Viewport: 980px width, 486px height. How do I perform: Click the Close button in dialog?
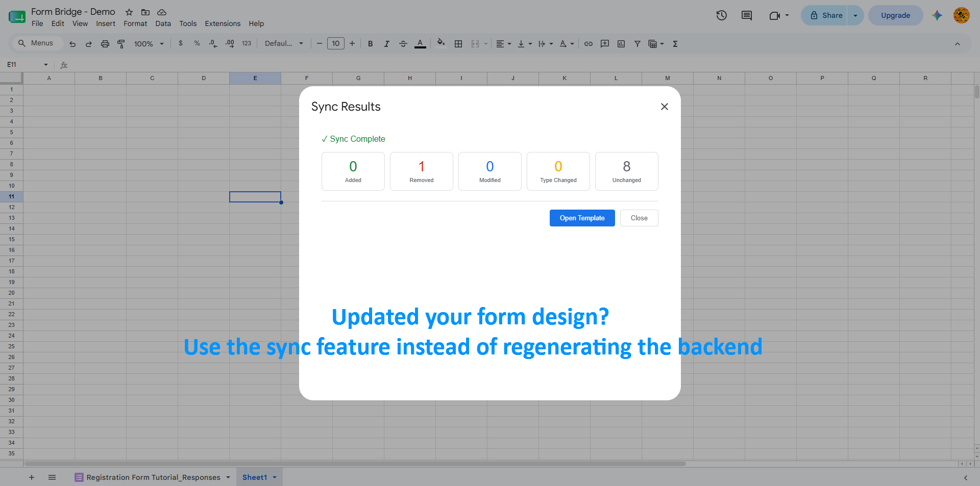click(639, 218)
